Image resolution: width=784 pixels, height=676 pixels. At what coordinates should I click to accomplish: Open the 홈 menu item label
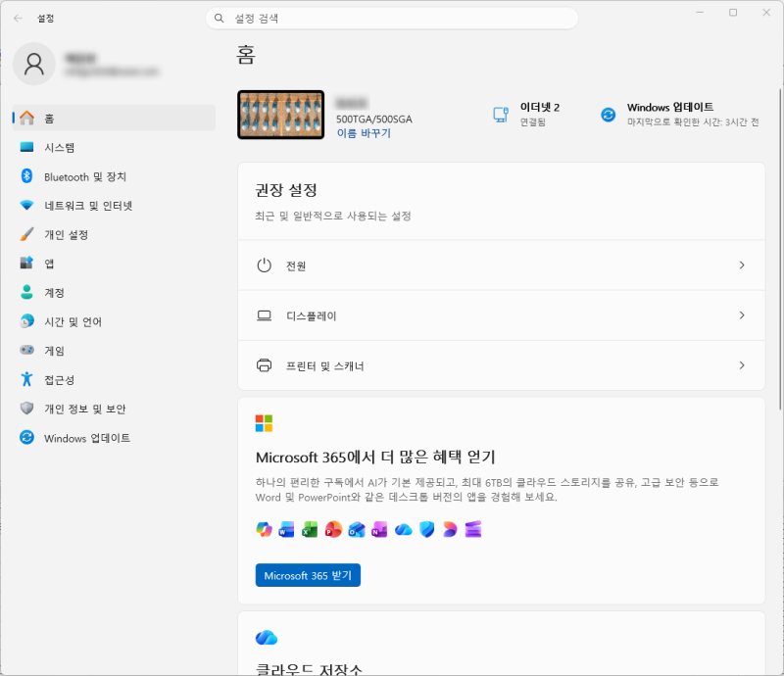pyautogui.click(x=49, y=119)
